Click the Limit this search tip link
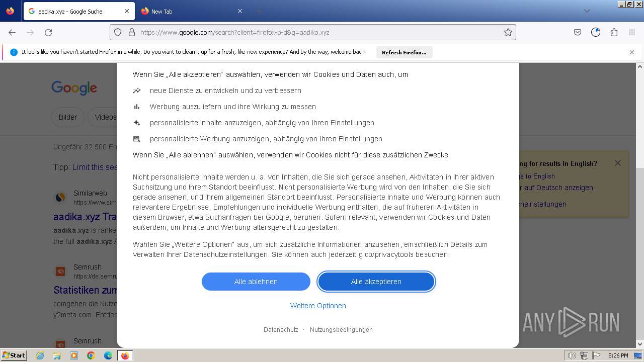Image resolution: width=644 pixels, height=362 pixels. point(95,167)
